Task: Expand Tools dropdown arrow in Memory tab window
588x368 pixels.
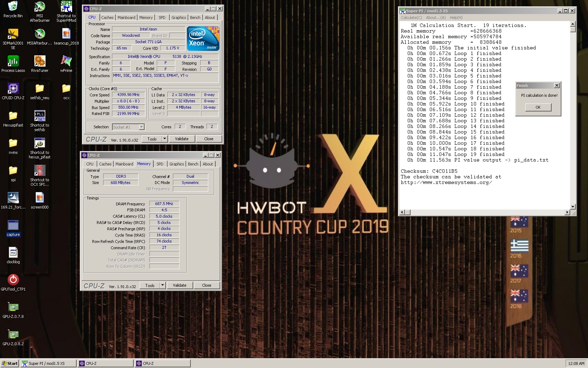Action: [x=162, y=285]
